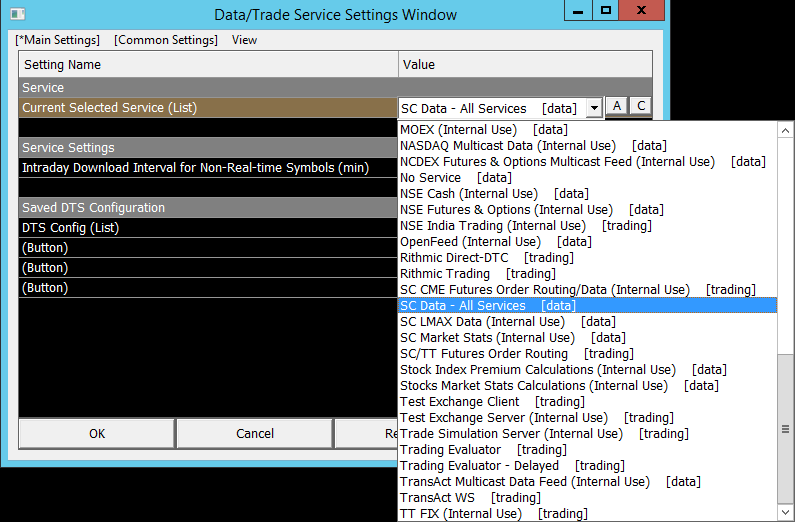Viewport: 795px width, 522px height.
Task: Click the Setting Name column header
Action: point(208,64)
